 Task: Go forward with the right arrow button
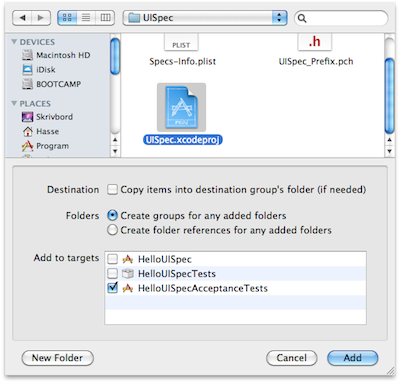coord(41,18)
